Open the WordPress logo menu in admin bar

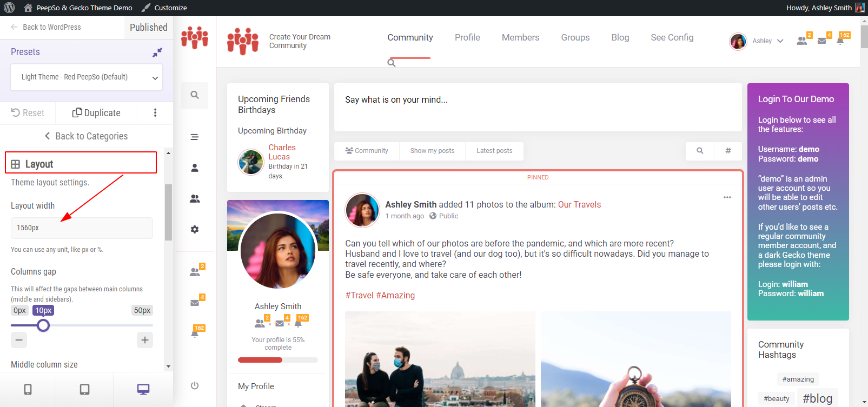click(x=9, y=8)
